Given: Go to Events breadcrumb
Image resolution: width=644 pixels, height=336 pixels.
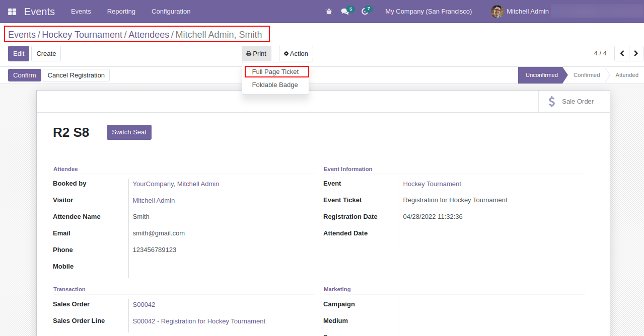Looking at the screenshot, I should point(22,35).
